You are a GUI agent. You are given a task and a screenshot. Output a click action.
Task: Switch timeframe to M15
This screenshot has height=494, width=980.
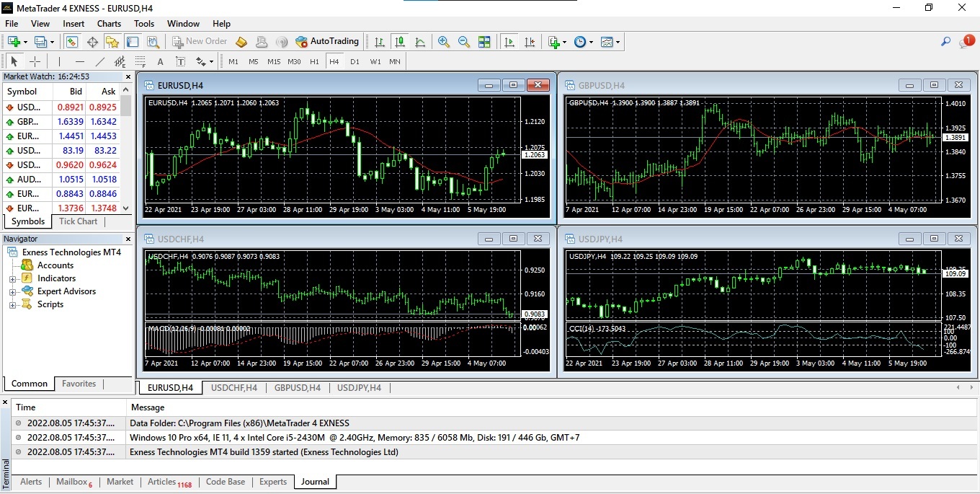point(274,61)
